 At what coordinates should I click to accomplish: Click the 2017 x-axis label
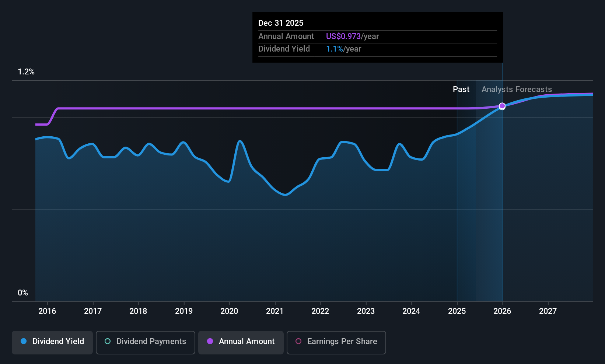point(93,311)
